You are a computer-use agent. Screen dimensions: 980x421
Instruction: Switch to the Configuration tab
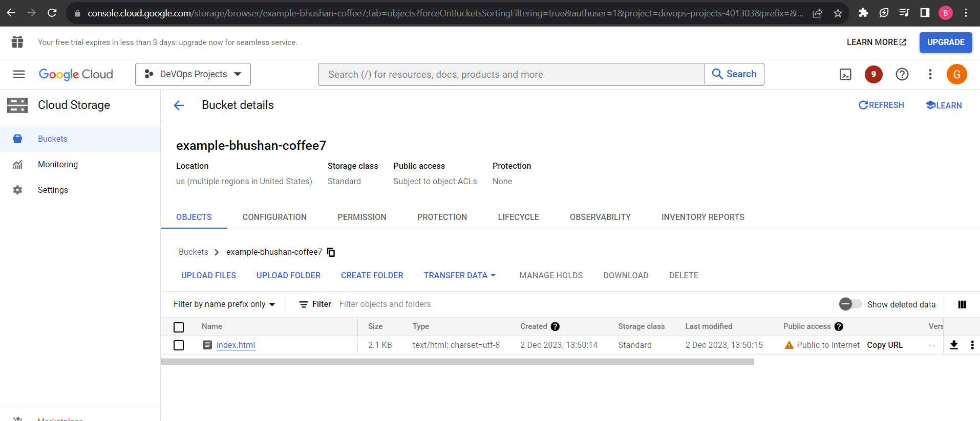pyautogui.click(x=274, y=217)
